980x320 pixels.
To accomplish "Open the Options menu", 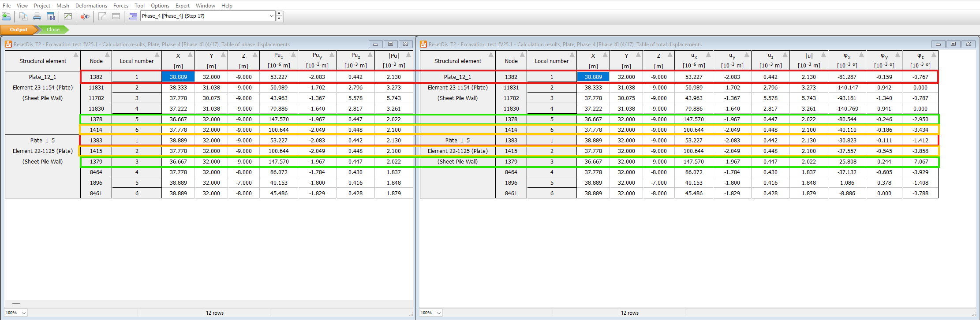I will 160,6.
